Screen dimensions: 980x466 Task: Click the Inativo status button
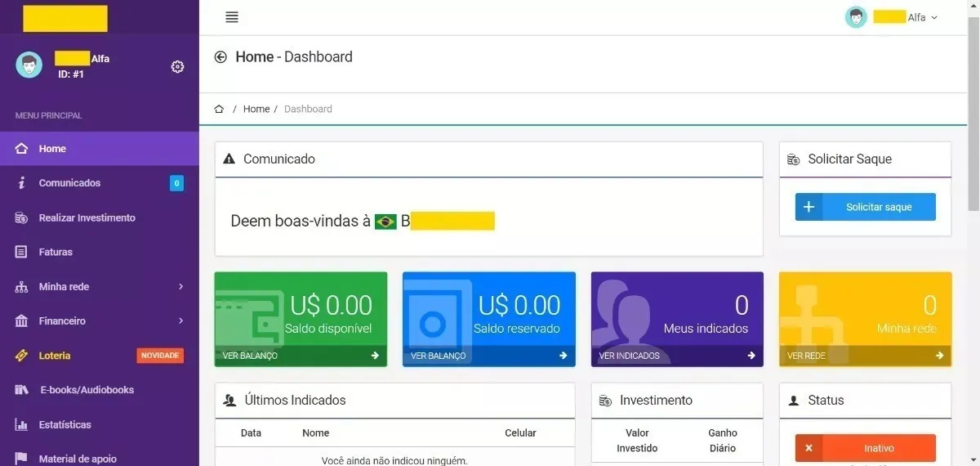coord(866,448)
